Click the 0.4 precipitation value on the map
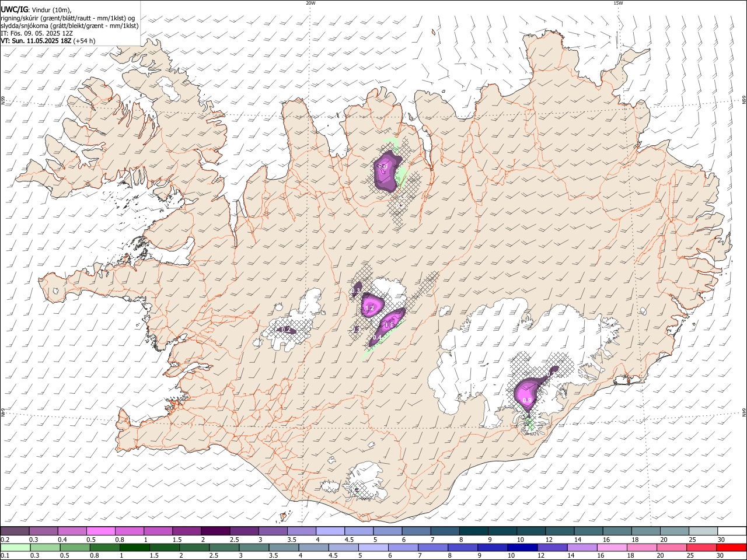747x560 pixels. pos(377,338)
